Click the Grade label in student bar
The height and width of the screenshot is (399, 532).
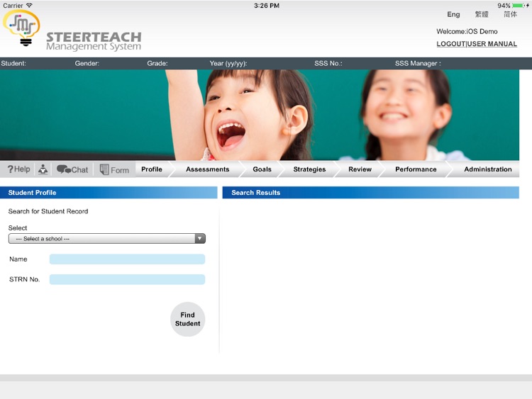pos(157,63)
